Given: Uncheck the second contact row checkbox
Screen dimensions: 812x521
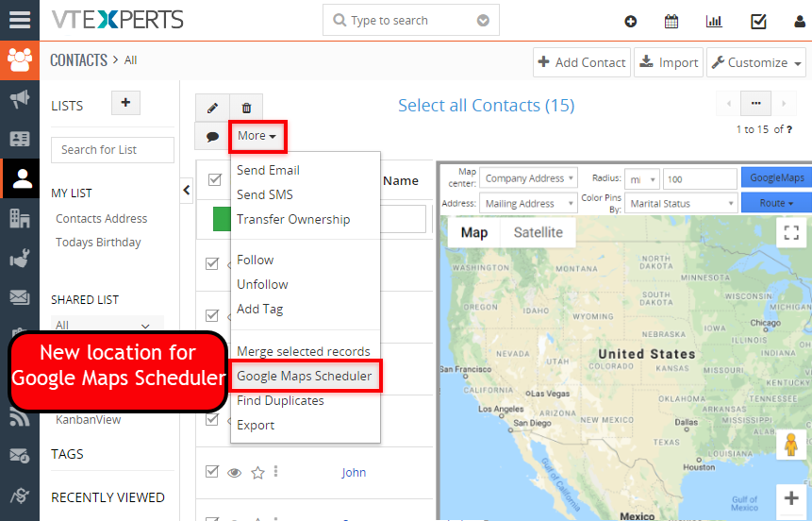Looking at the screenshot, I should click(212, 315).
